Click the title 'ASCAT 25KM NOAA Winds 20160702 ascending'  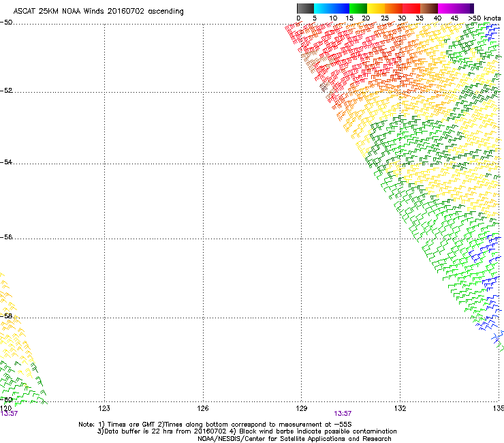click(x=98, y=12)
